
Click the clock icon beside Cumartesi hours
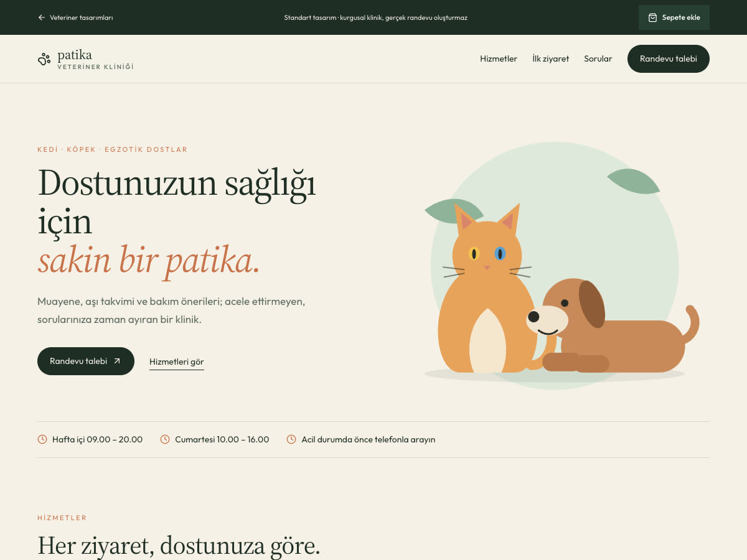pos(165,439)
